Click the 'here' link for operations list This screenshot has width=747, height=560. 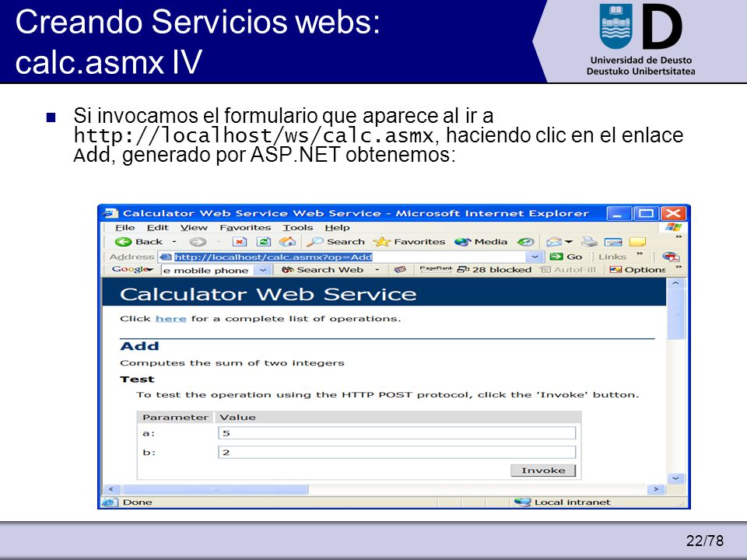[x=170, y=319]
